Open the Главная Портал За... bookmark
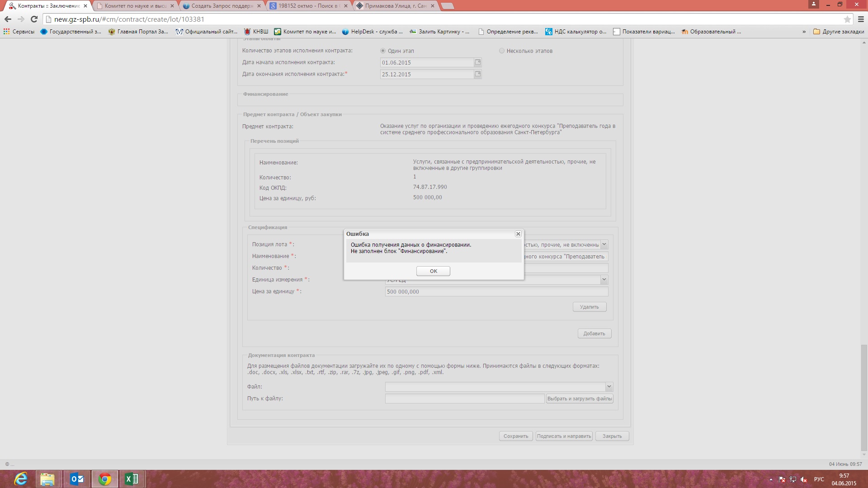 click(138, 32)
